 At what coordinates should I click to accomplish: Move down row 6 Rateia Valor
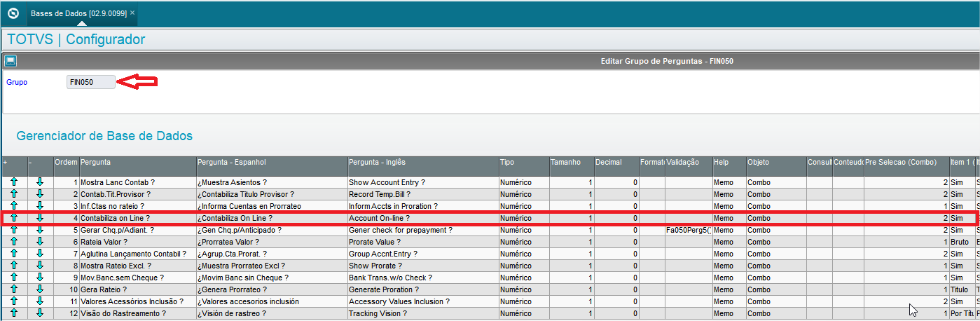(x=40, y=242)
